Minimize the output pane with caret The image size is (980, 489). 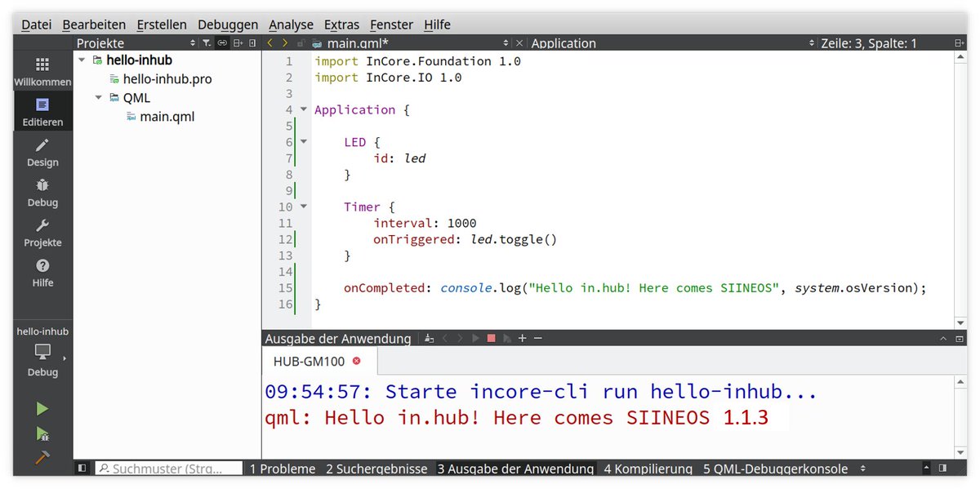[944, 338]
